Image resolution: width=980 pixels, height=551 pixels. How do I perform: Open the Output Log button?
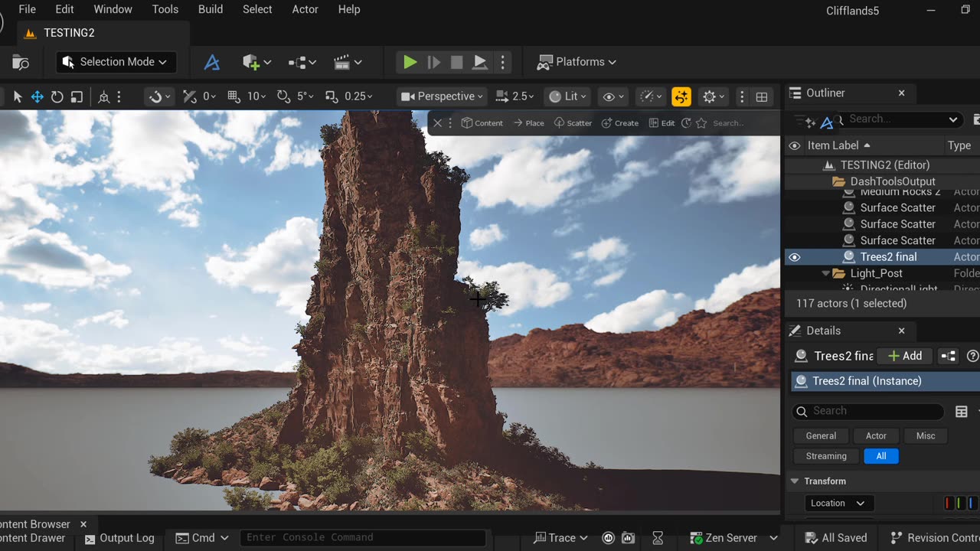pos(119,538)
